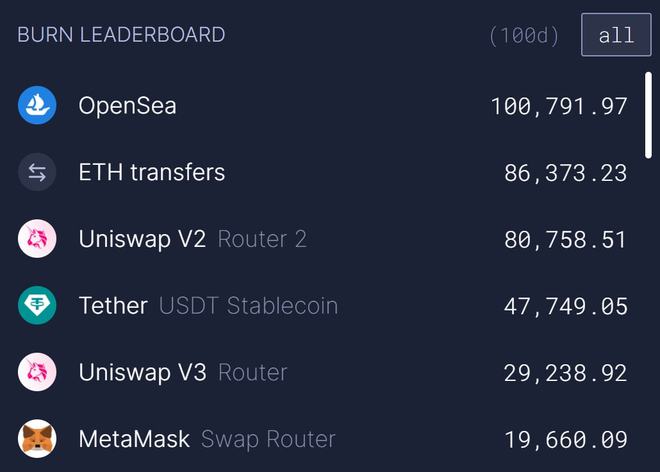660x472 pixels.
Task: Click the leaderboard vertical scrollbar thumb
Action: pos(648,115)
